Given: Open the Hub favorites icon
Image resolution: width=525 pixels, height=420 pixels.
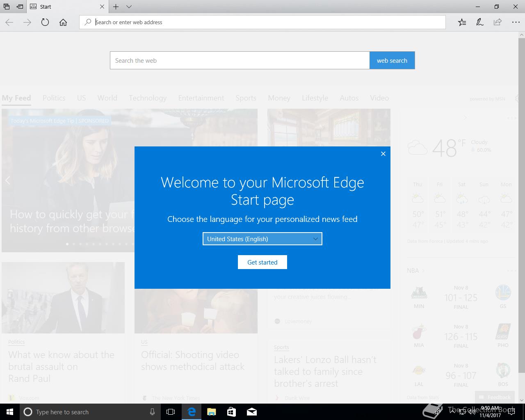Looking at the screenshot, I should coord(462,23).
